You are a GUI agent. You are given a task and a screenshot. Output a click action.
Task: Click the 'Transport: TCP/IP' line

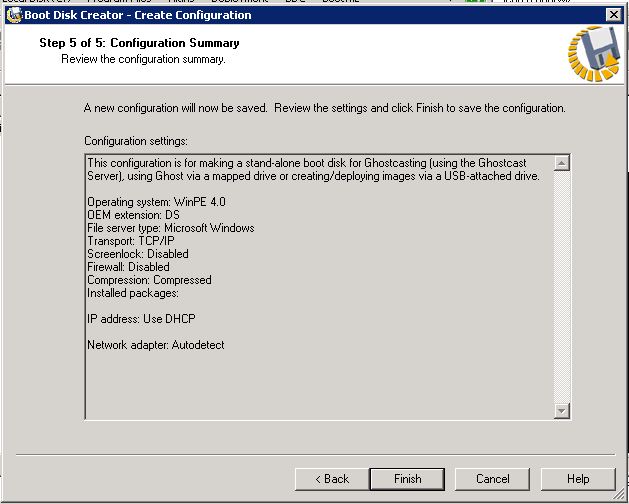coord(131,241)
